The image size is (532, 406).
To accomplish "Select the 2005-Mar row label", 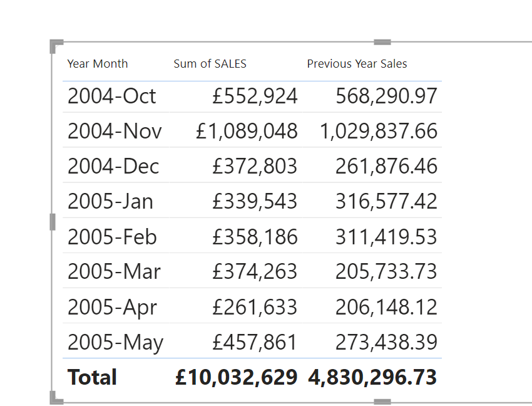I will pos(114,272).
